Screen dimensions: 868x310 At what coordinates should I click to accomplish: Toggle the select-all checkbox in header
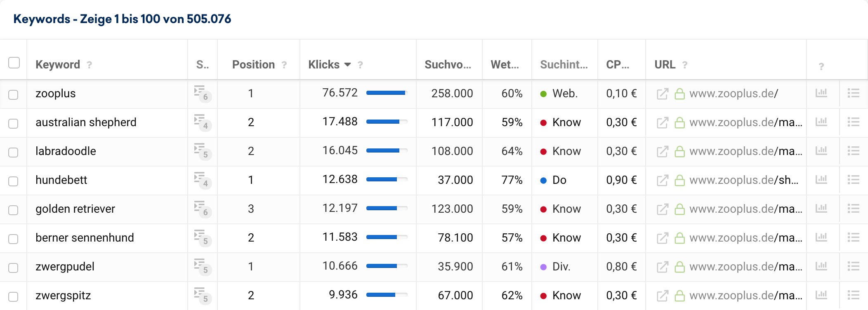[14, 63]
